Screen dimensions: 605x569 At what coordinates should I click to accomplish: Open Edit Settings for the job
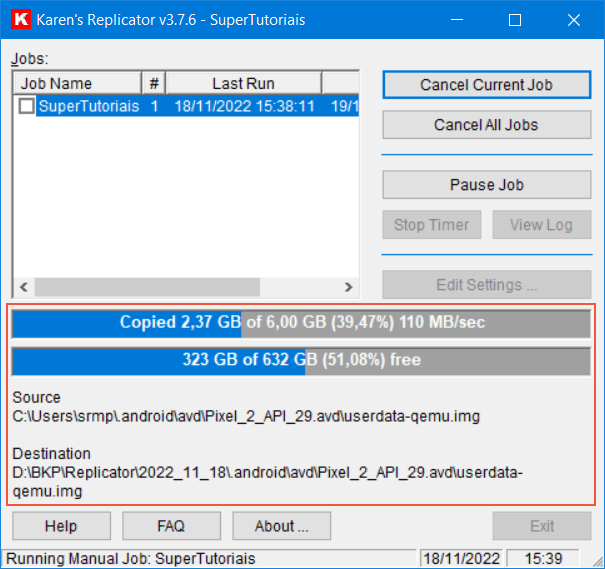point(486,285)
